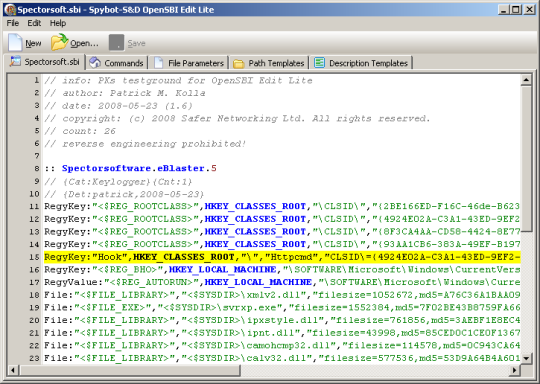This screenshot has height=384, width=540.
Task: Click the Description Templates icon
Action: (x=319, y=63)
